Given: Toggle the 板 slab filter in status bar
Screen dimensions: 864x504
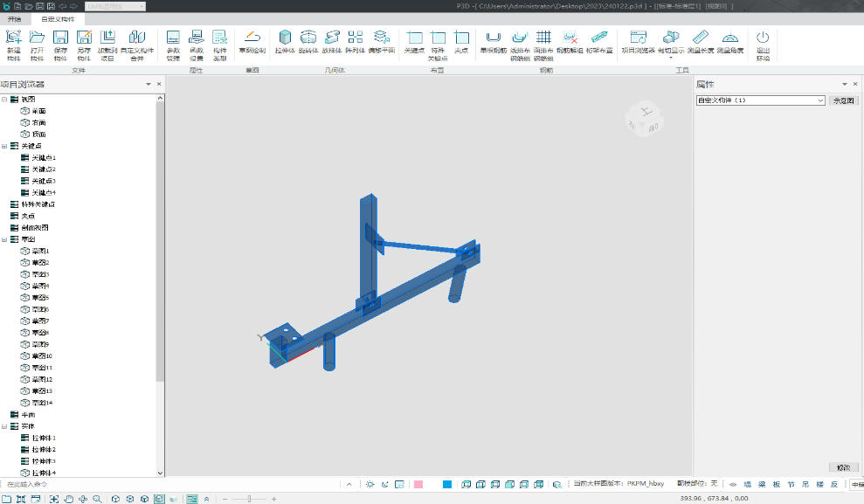Looking at the screenshot, I should [x=777, y=484].
